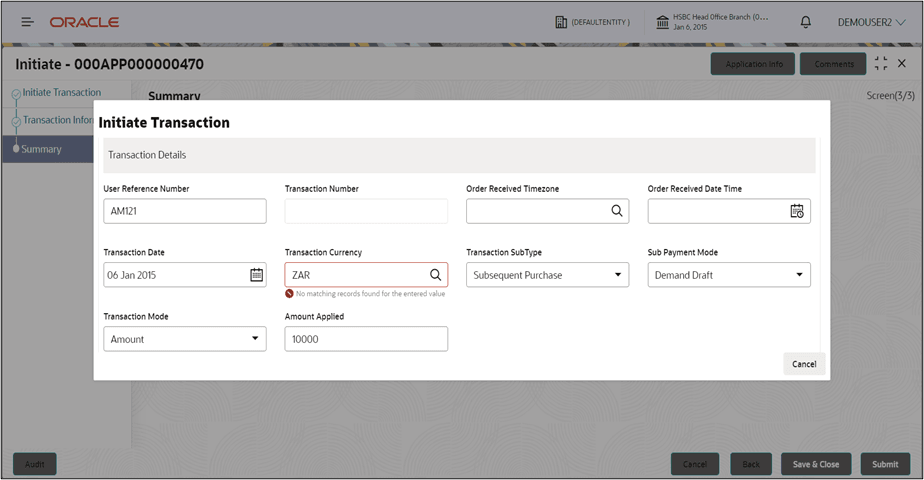Click the notification bell icon
The height and width of the screenshot is (480, 924).
pyautogui.click(x=806, y=22)
